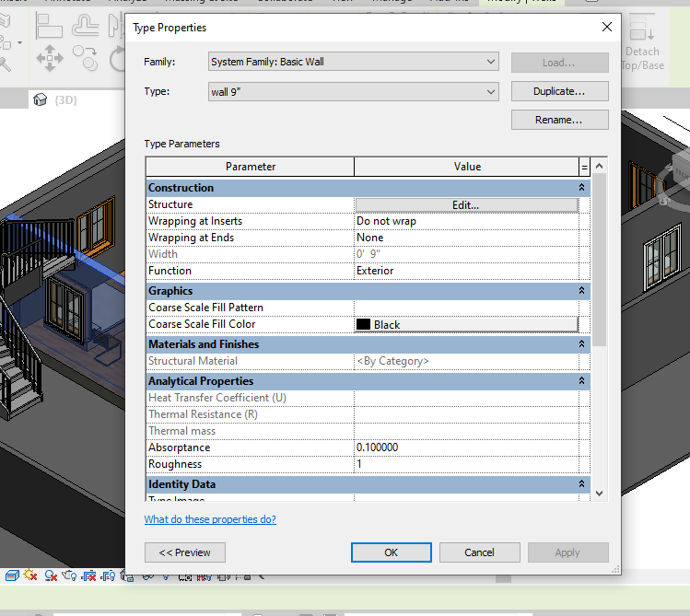Select the Move tool in ribbon

coord(50,58)
